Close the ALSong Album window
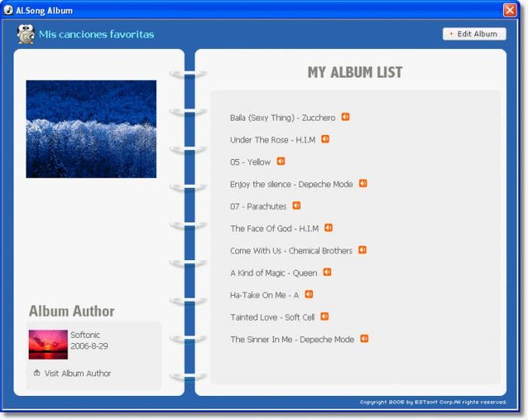 509,10
